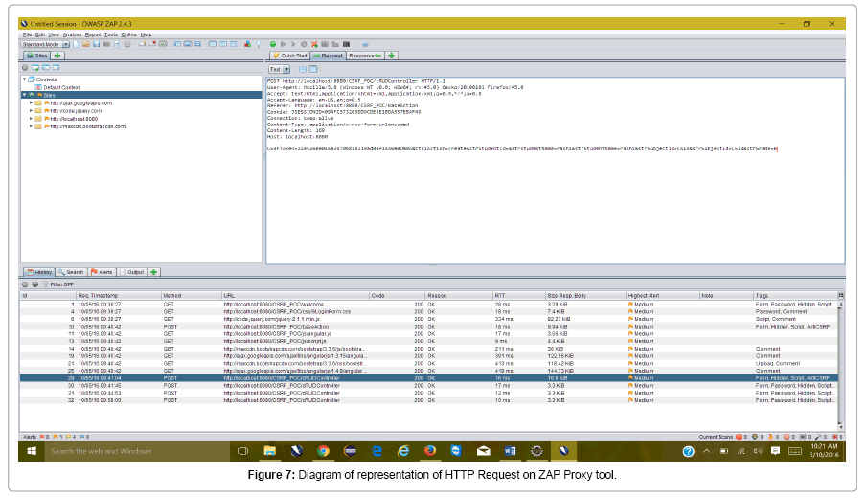Sort history by the RTT column header

(518, 295)
